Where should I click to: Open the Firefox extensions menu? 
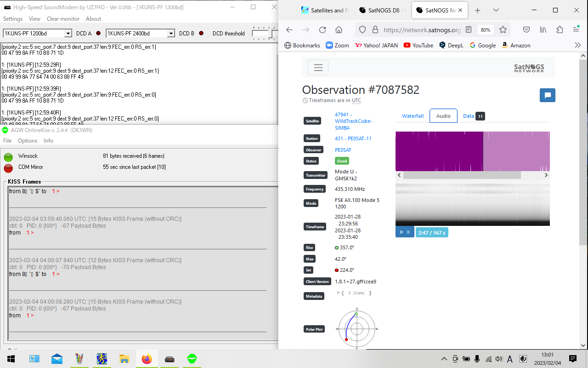(x=560, y=29)
